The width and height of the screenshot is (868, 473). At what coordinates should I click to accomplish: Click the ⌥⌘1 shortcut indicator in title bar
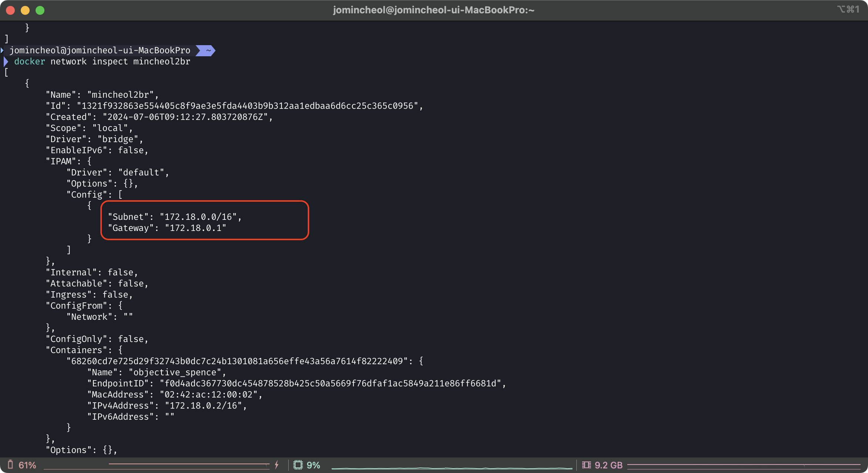pos(848,9)
